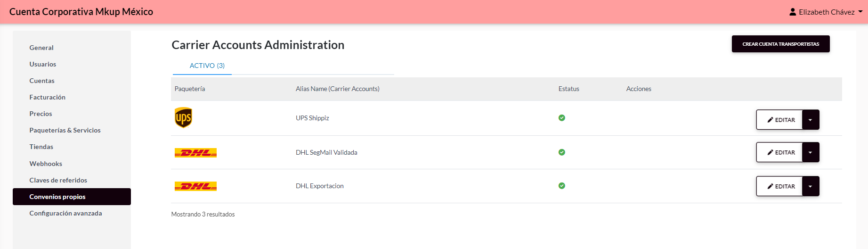The width and height of the screenshot is (868, 249).
Task: Edit the DHL Exportacion account
Action: pos(779,186)
